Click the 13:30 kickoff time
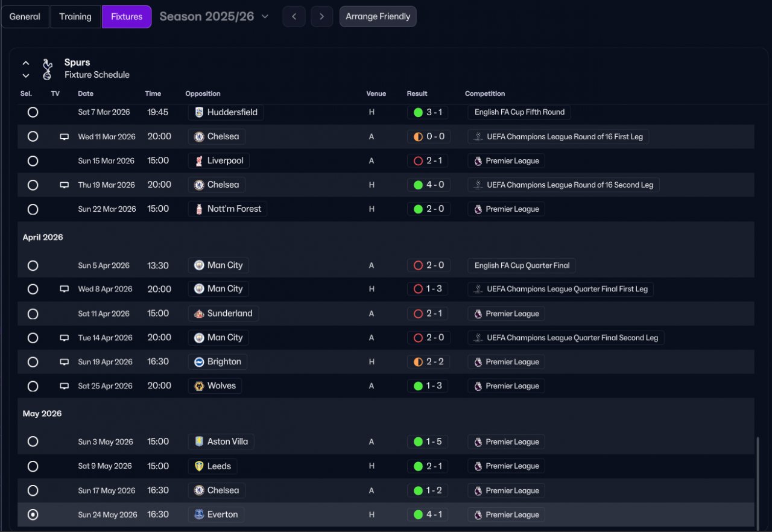 point(158,265)
